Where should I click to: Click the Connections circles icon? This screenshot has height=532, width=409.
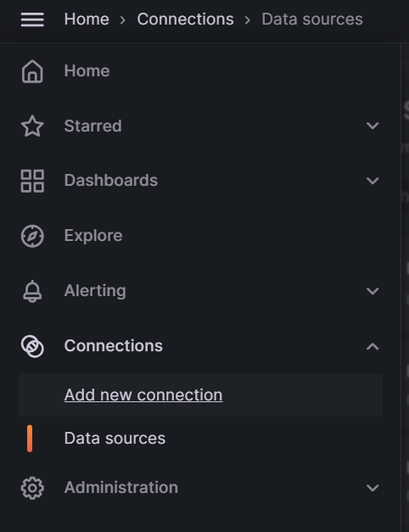[x=32, y=346]
